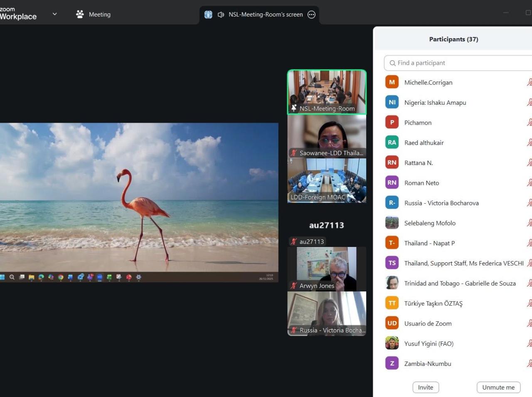Click muted mic icon on Saowanee tile

(294, 153)
